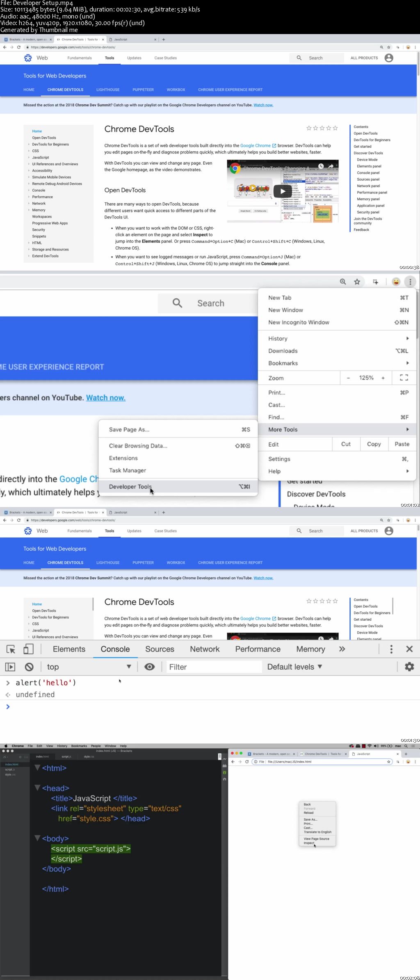
Task: Choose Clear Browsing Data menu item
Action: [x=178, y=446]
